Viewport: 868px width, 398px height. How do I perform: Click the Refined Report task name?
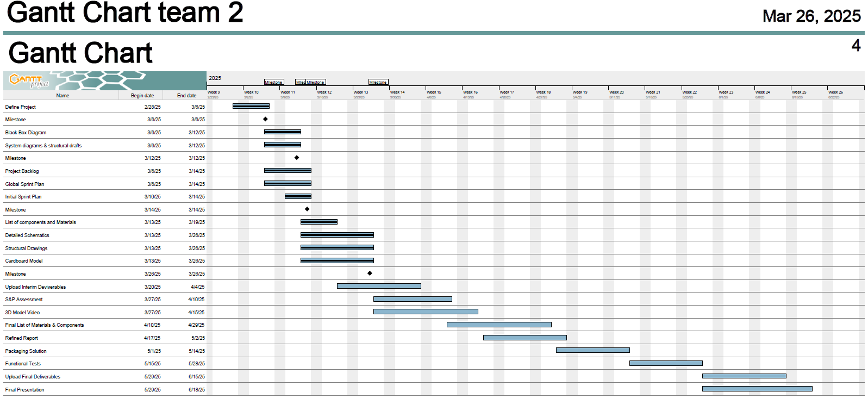coord(21,338)
